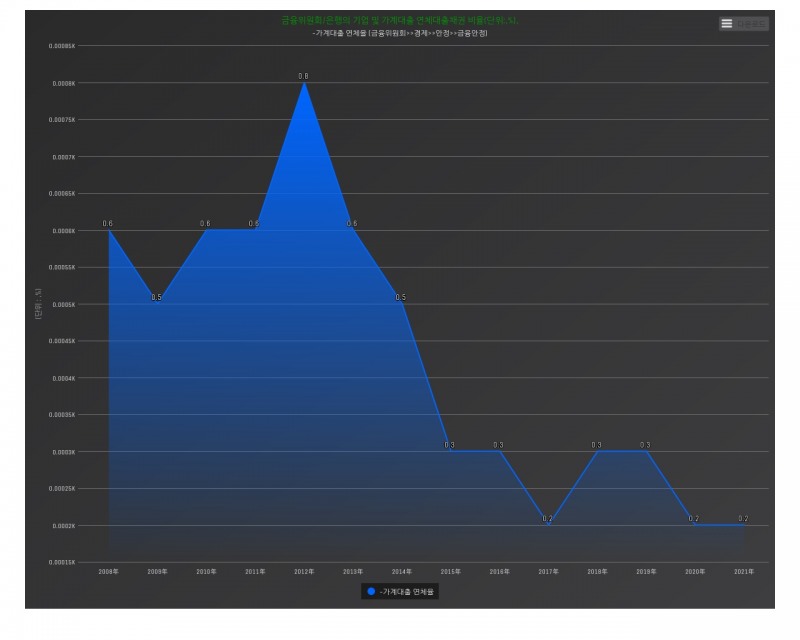Viewport: 800px width, 640px height.
Task: Click the vertical y-axis unit title
Action: [38, 304]
